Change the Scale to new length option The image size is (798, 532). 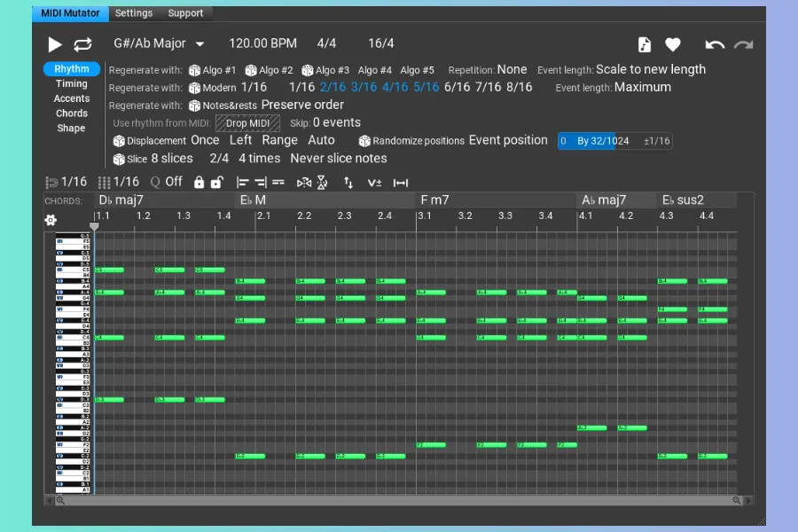[x=651, y=69]
